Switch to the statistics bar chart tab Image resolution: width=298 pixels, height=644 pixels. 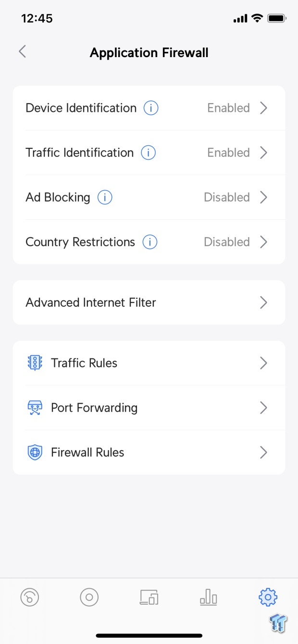click(x=208, y=597)
